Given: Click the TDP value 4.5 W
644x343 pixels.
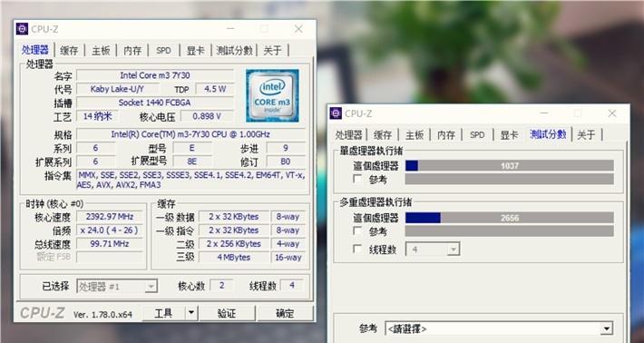Looking at the screenshot, I should [x=215, y=89].
